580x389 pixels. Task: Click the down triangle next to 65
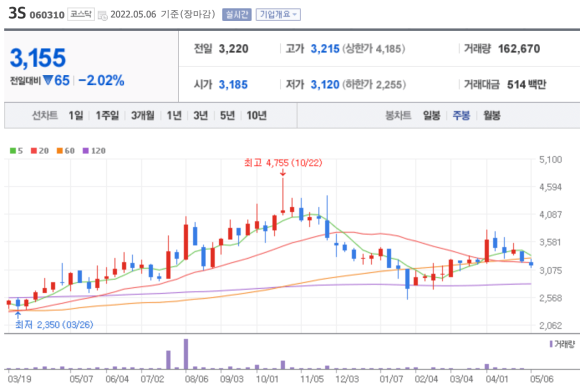[x=47, y=80]
